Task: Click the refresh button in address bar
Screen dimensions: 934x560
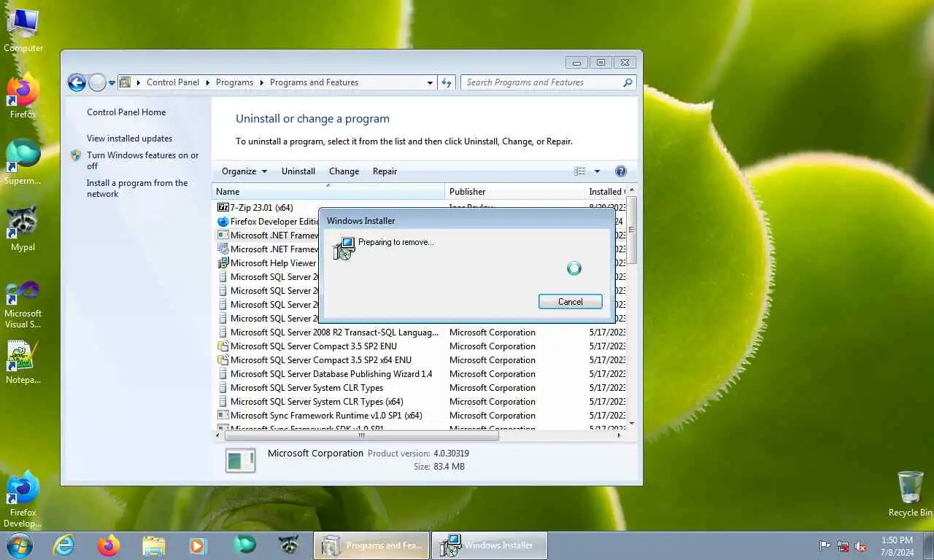Action: tap(447, 82)
